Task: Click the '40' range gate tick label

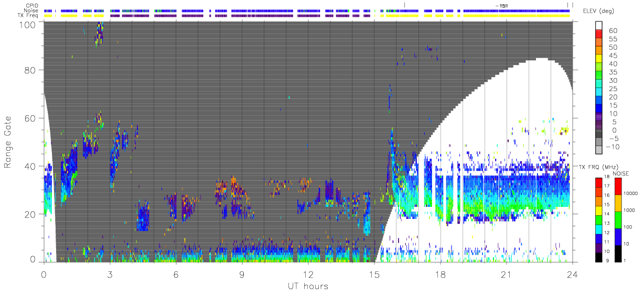Action: [x=30, y=166]
